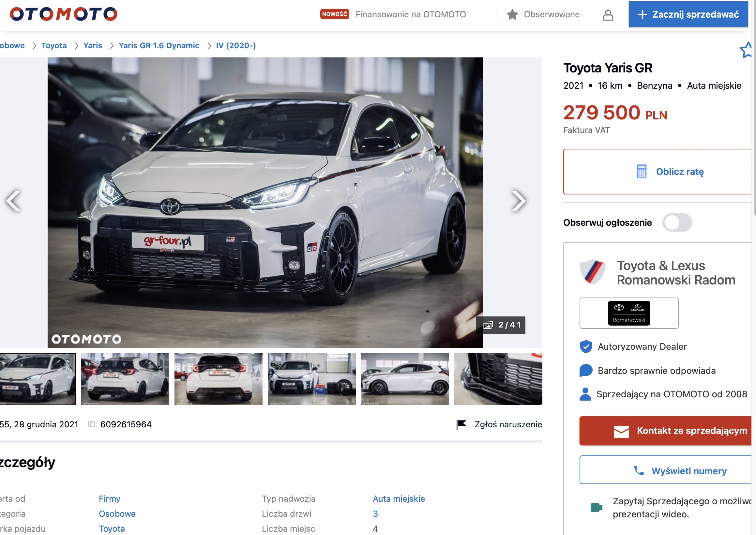Open the OTOMOTO home logo
The height and width of the screenshot is (535, 756).
(64, 14)
